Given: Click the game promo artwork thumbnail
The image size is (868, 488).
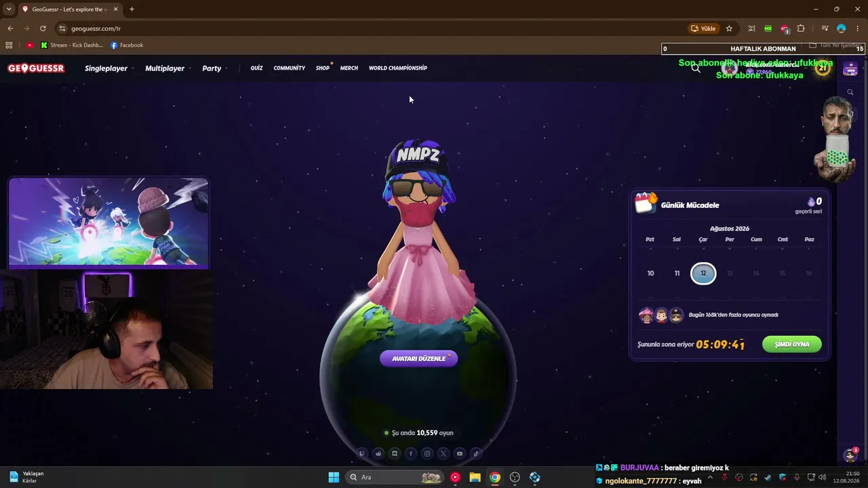Looking at the screenshot, I should pos(108,223).
